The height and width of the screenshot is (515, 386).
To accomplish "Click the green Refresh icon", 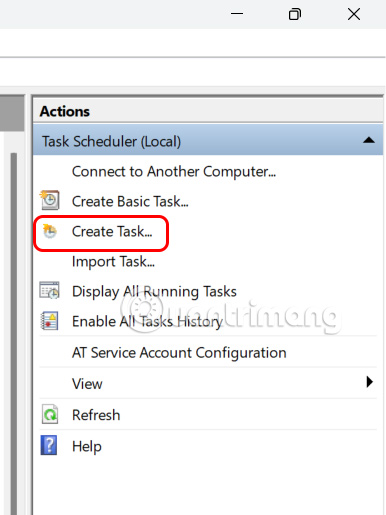I will (50, 414).
